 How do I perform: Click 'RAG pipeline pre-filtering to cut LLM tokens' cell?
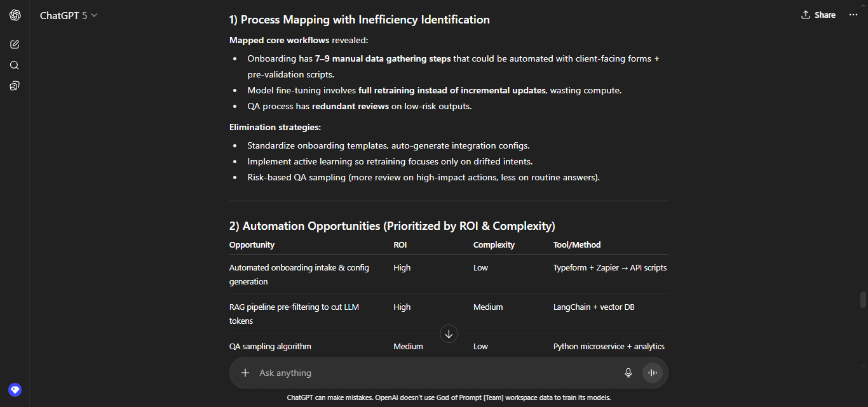294,314
